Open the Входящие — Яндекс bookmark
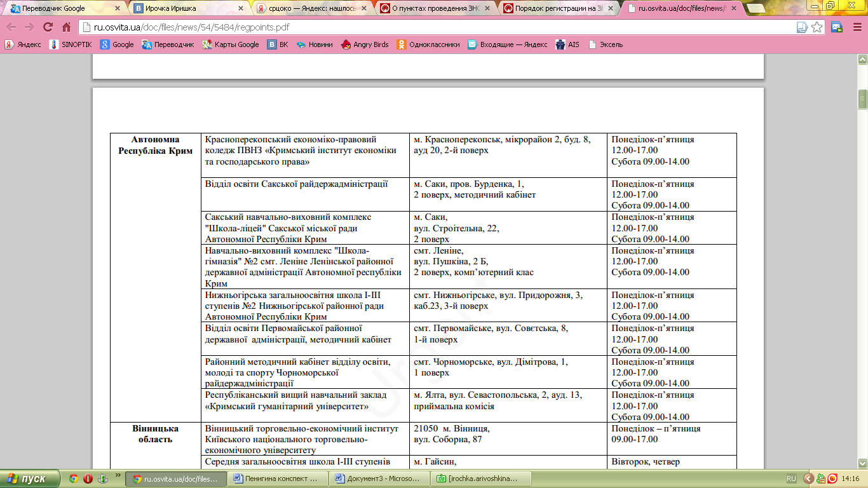868x488 pixels. 508,44
